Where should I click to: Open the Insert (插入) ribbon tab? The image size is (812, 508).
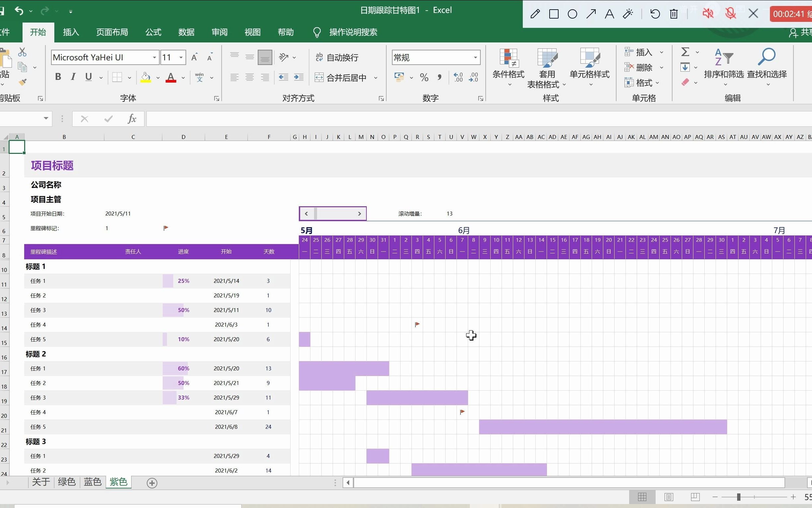pos(71,32)
